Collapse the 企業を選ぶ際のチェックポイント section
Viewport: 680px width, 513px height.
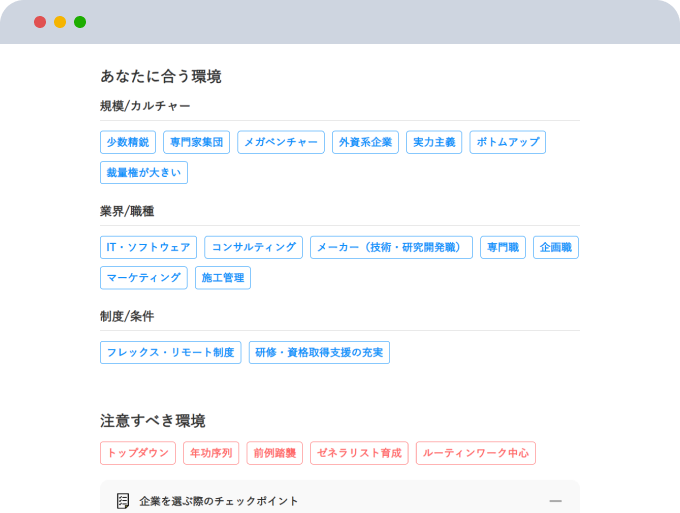click(555, 501)
